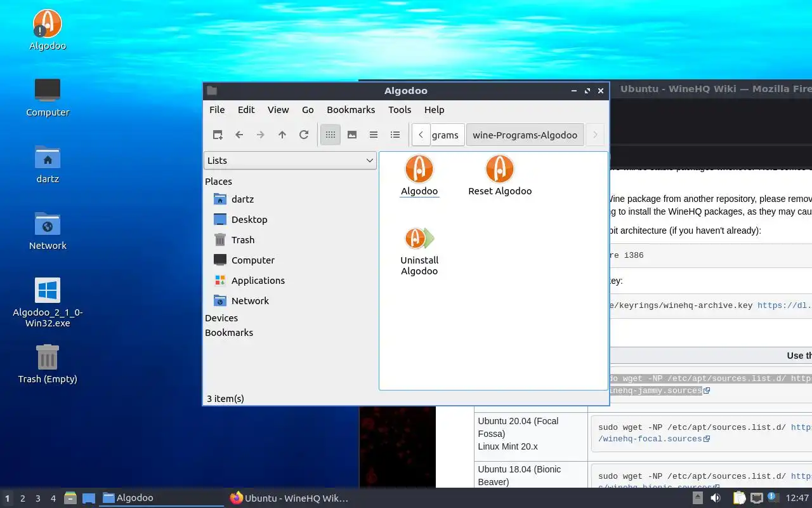The width and height of the screenshot is (812, 508).
Task: Go back using the left arrow toolbar icon
Action: (239, 135)
